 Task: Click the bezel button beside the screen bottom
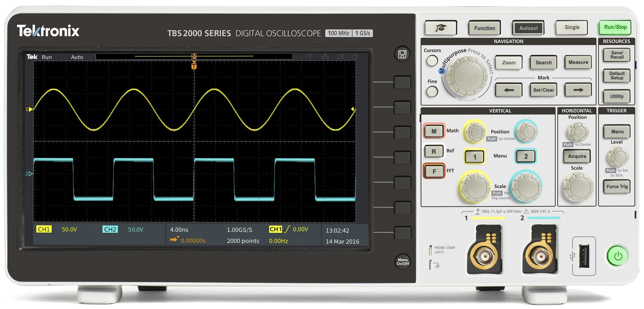402,233
